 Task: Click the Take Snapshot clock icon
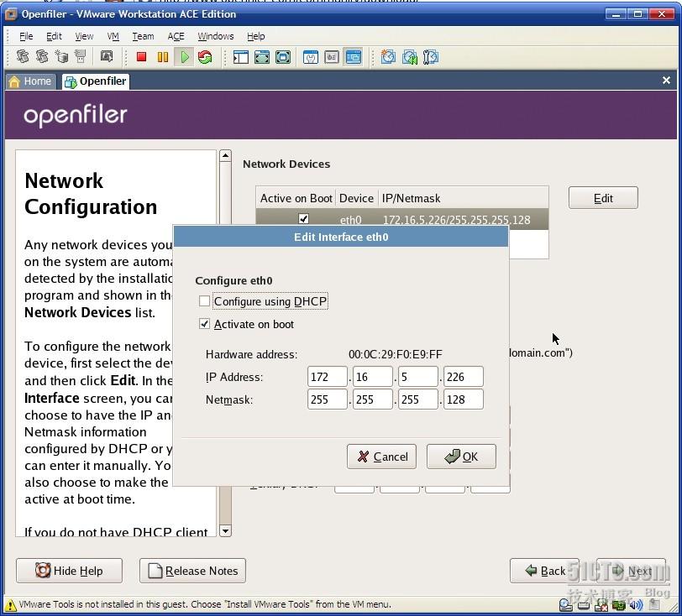[388, 57]
